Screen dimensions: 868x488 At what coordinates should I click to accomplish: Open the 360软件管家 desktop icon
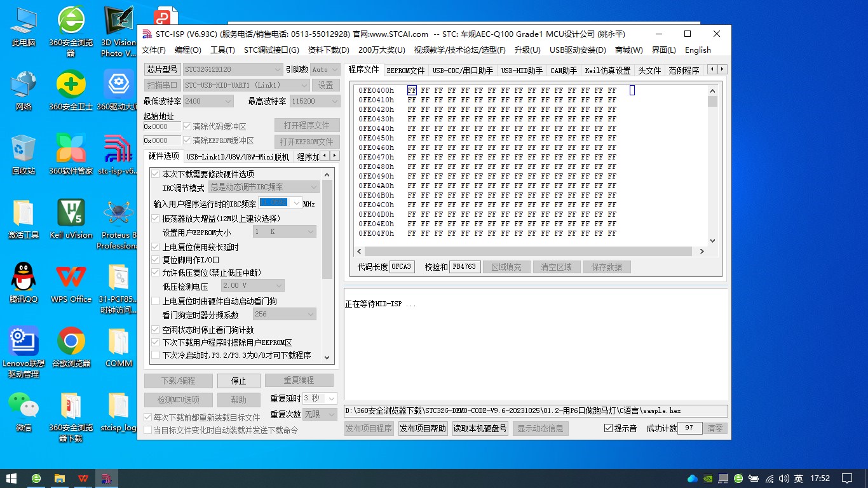pos(71,154)
